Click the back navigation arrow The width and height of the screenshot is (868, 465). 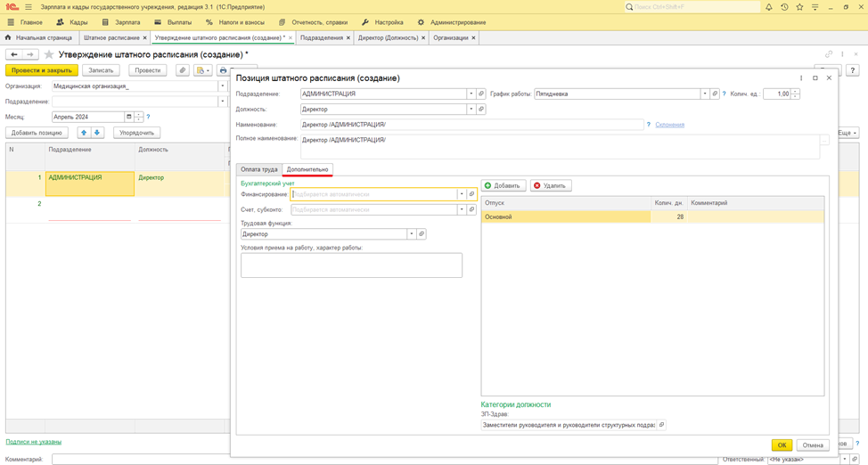(x=14, y=54)
